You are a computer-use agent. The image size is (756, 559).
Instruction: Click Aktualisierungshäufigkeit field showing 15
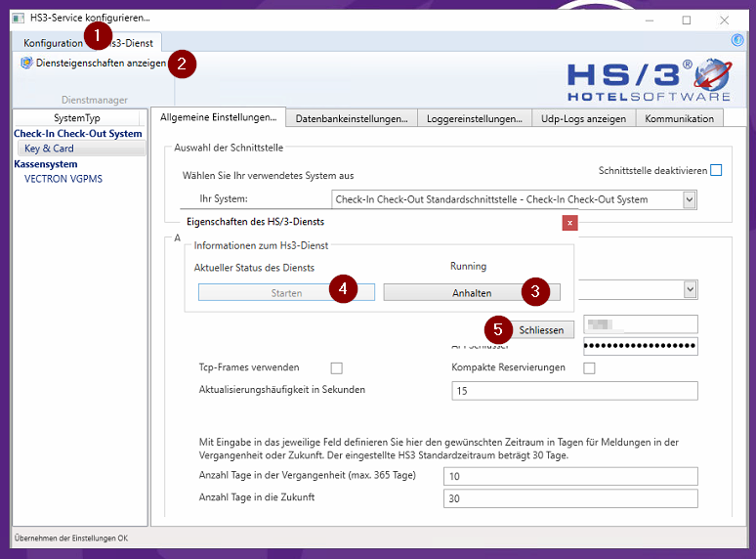pos(574,391)
